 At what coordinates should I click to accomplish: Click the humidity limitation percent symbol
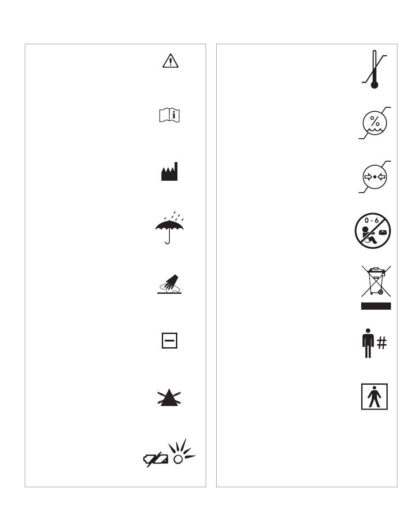tap(374, 123)
